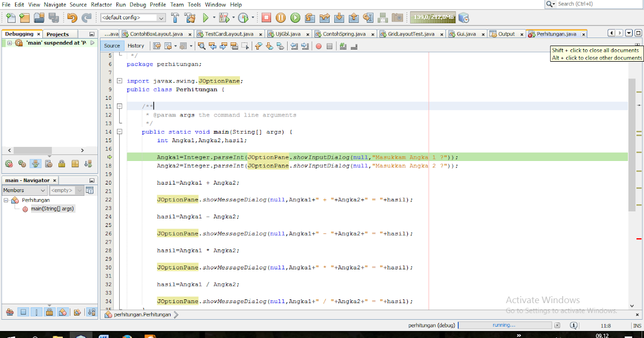Select main(String[] args) in Navigator

coord(52,209)
